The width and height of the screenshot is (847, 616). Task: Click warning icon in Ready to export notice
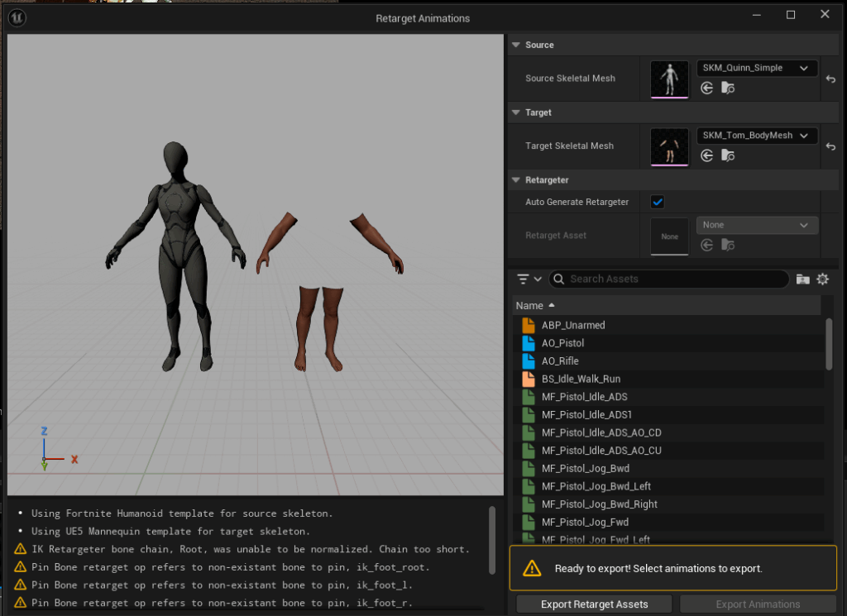tap(532, 568)
